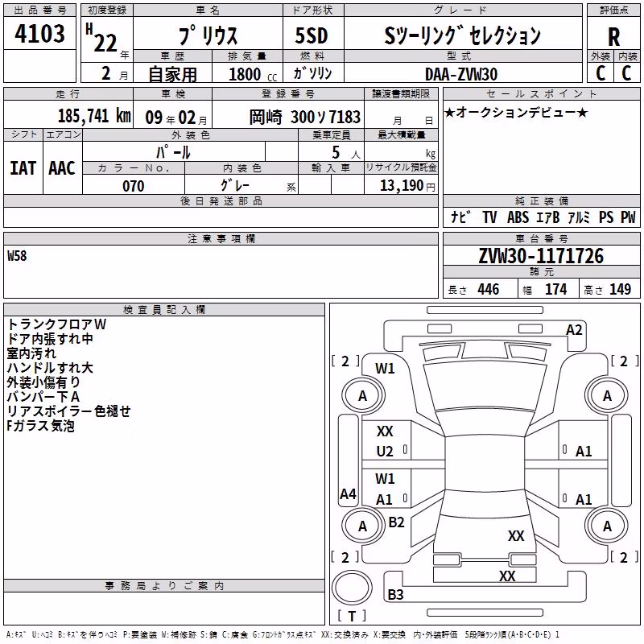Click interior color グレー
Screen dimensions: 644x644
tap(235, 186)
